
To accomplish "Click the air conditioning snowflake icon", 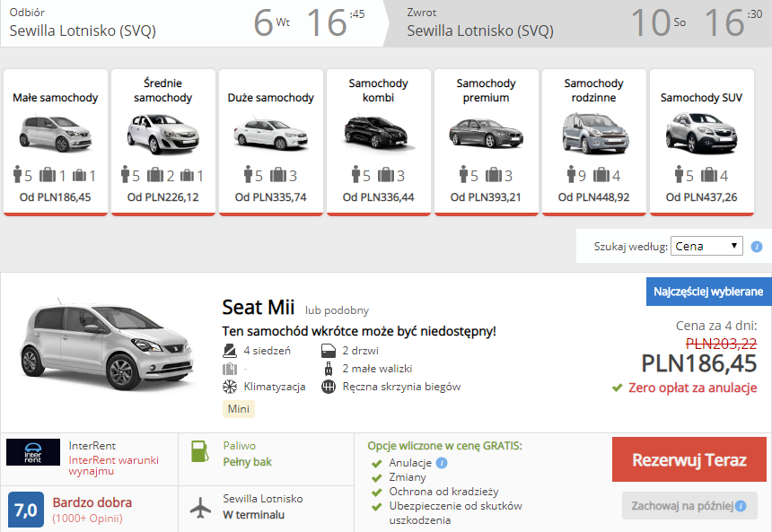I will click(230, 387).
